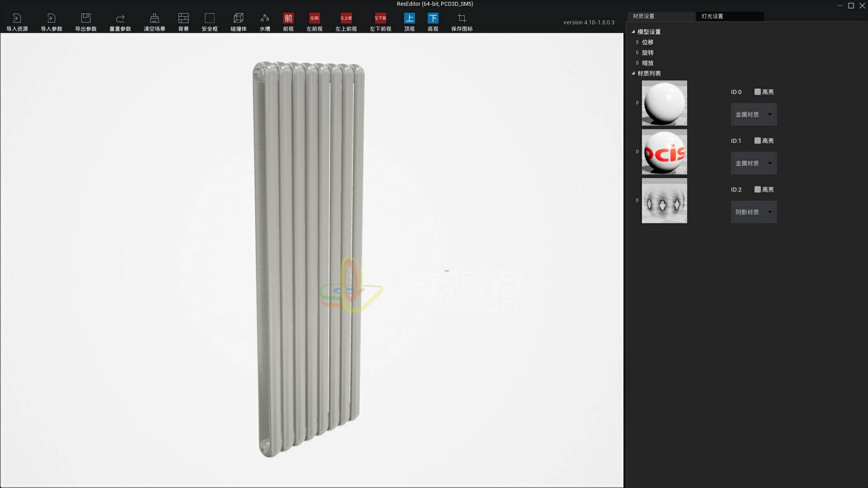The image size is (868, 488).
Task: Collapse the 材质列表 material list section
Action: pyautogui.click(x=633, y=73)
